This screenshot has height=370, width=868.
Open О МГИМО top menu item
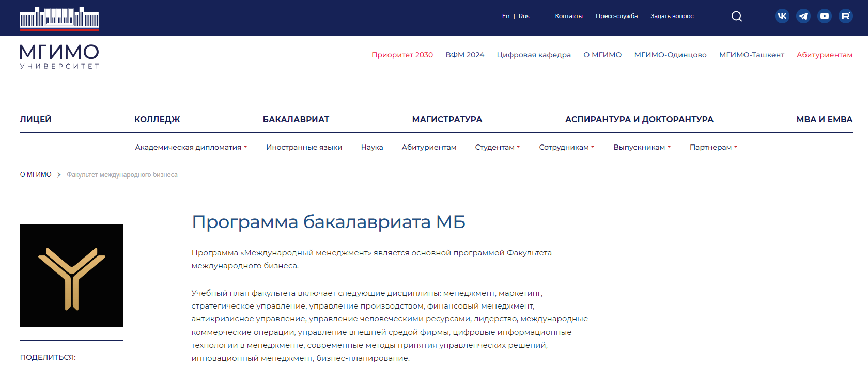coord(602,55)
